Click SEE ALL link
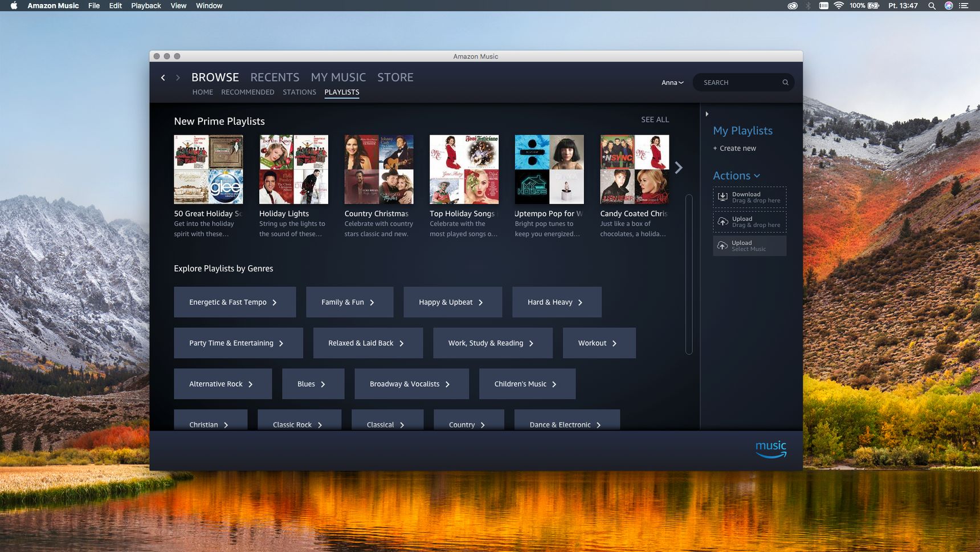Image resolution: width=980 pixels, height=552 pixels. tap(655, 120)
